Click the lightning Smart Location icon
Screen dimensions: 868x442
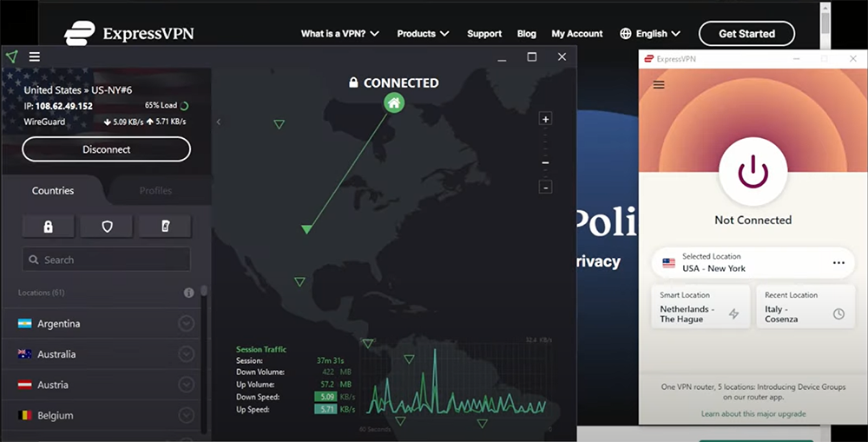[x=734, y=314]
